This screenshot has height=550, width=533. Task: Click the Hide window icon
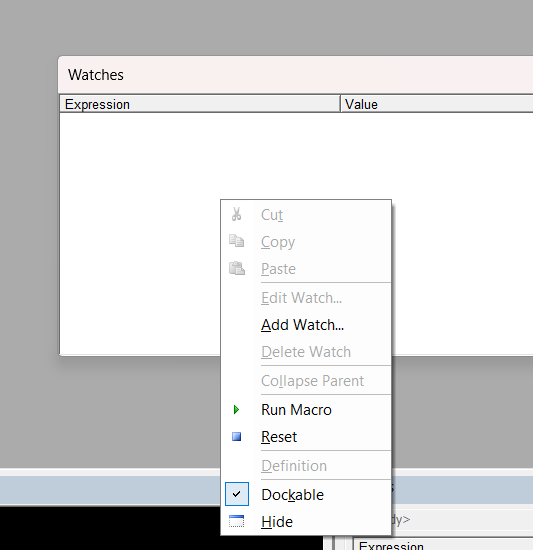click(236, 521)
